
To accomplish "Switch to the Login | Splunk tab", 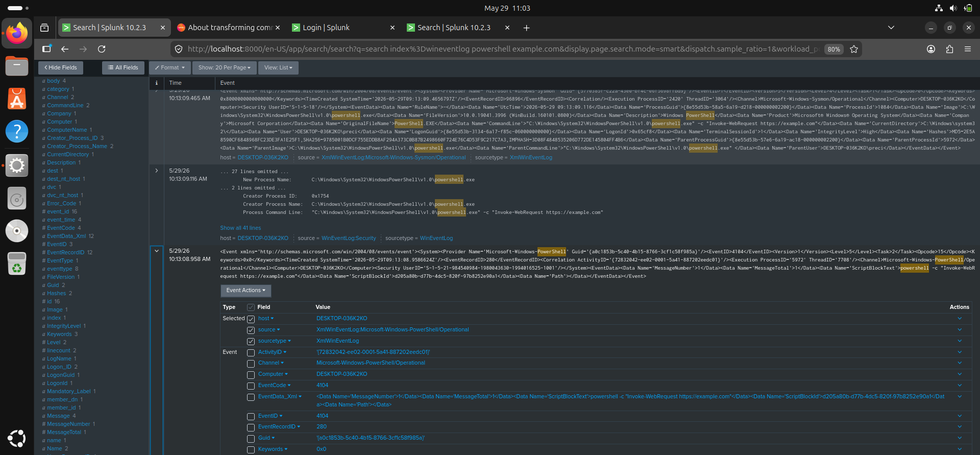I will click(343, 28).
